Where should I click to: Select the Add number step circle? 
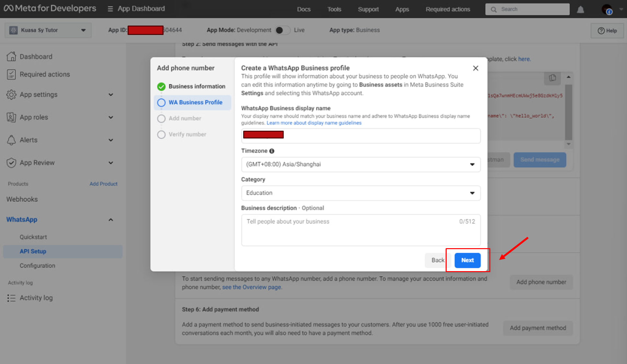pos(161,119)
